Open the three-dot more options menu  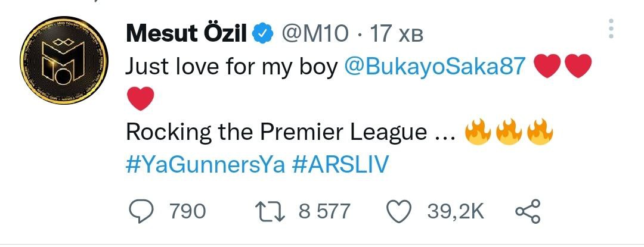click(611, 28)
